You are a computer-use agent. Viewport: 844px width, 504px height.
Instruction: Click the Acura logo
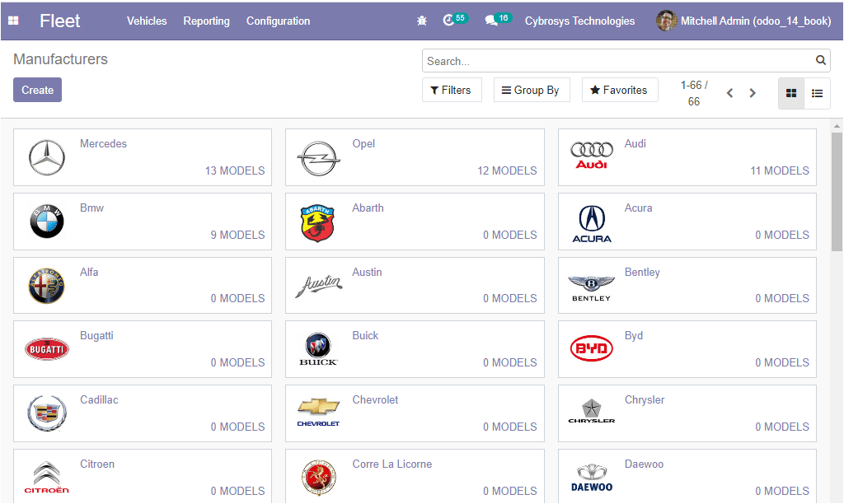(592, 224)
